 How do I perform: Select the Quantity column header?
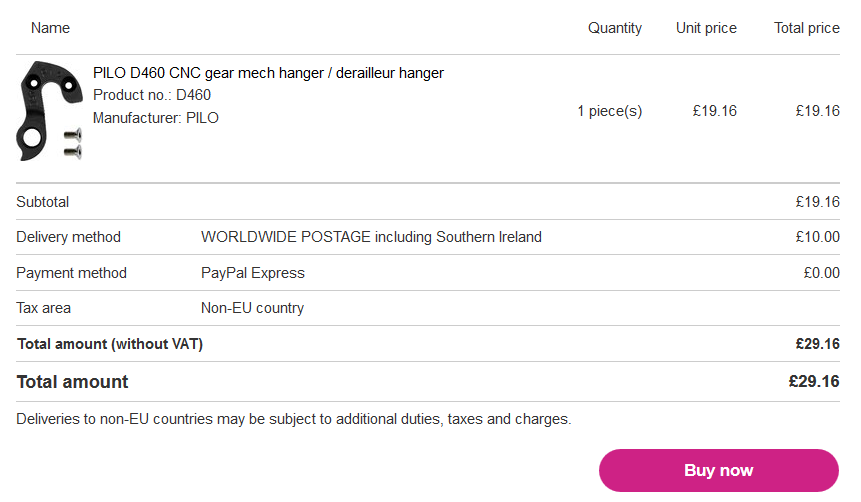pyautogui.click(x=614, y=28)
